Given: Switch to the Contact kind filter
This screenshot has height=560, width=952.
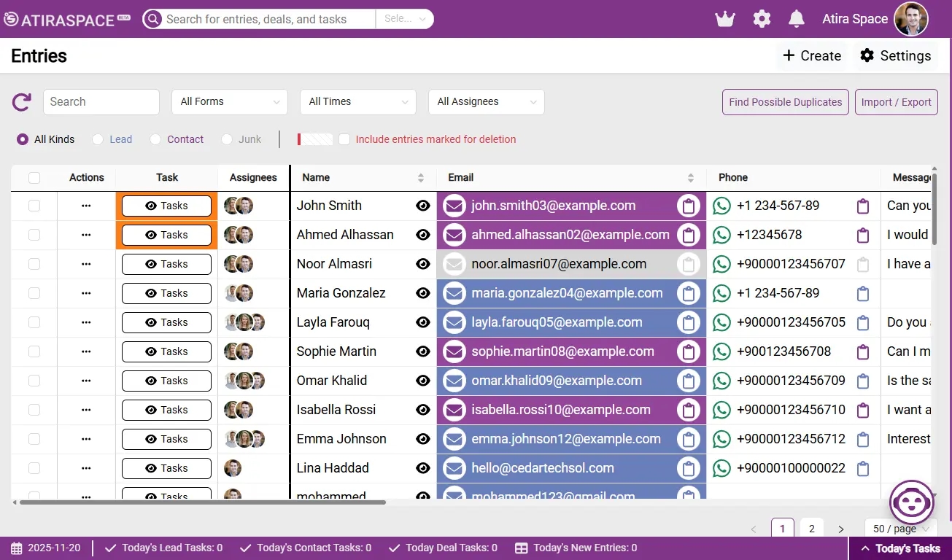Looking at the screenshot, I should 154,139.
